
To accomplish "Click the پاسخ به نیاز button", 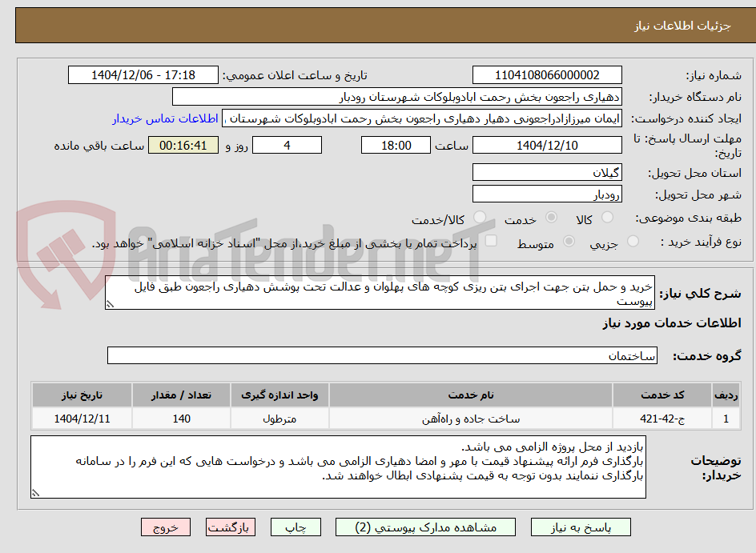I will click(x=581, y=527).
